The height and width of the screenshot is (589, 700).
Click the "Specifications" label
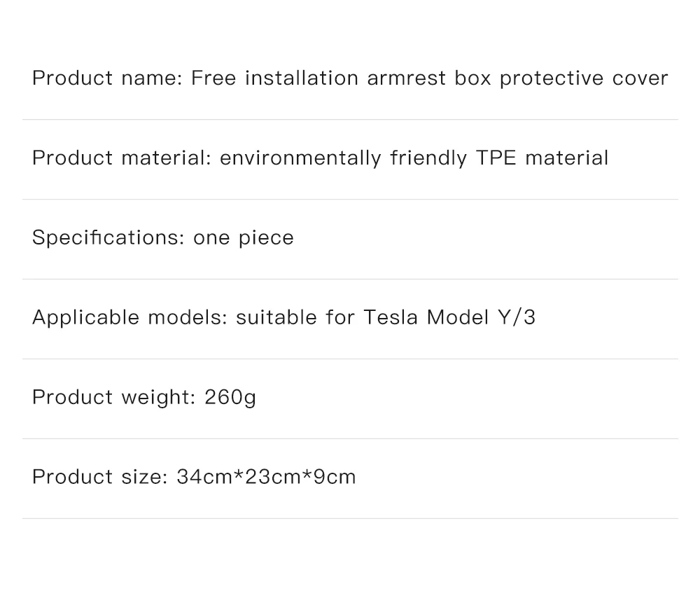(106, 237)
